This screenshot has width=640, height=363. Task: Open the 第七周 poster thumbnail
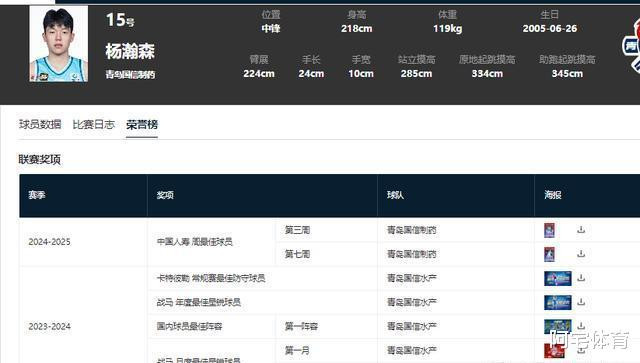[x=549, y=254]
